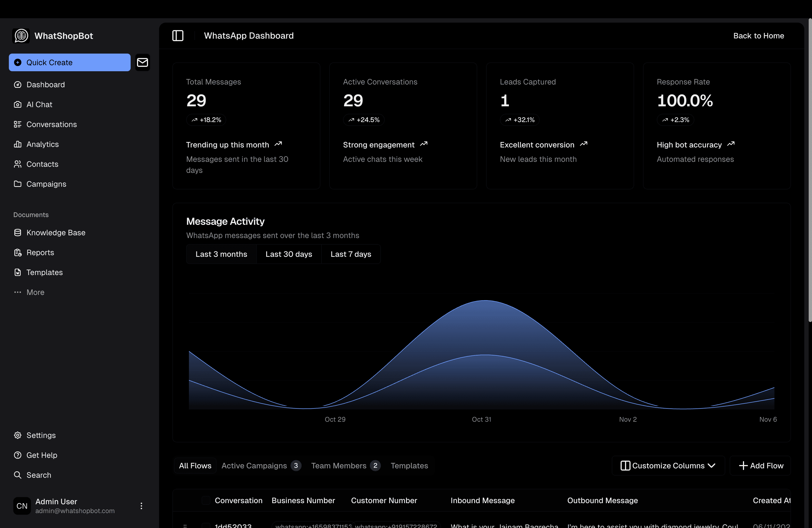
Task: Select Last 30 days range
Action: (x=289, y=254)
